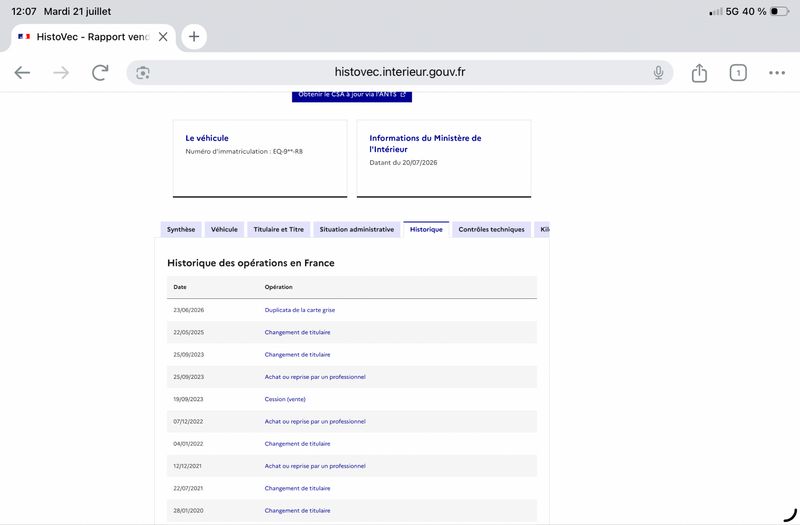The width and height of the screenshot is (800, 525).
Task: Open the three-dot browser menu
Action: (x=777, y=73)
